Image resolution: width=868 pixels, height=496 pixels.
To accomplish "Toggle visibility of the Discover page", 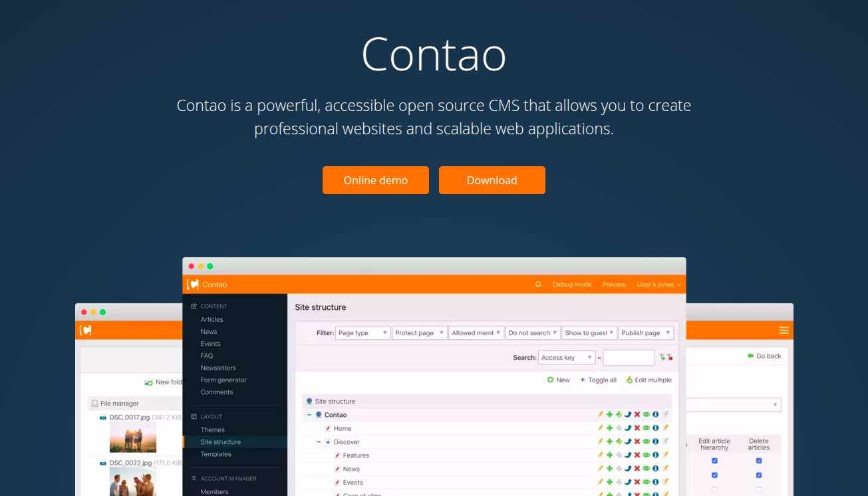I will coord(646,442).
